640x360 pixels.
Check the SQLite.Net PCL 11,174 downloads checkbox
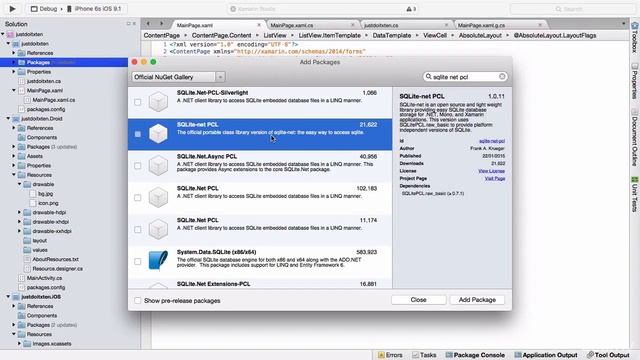point(138,229)
